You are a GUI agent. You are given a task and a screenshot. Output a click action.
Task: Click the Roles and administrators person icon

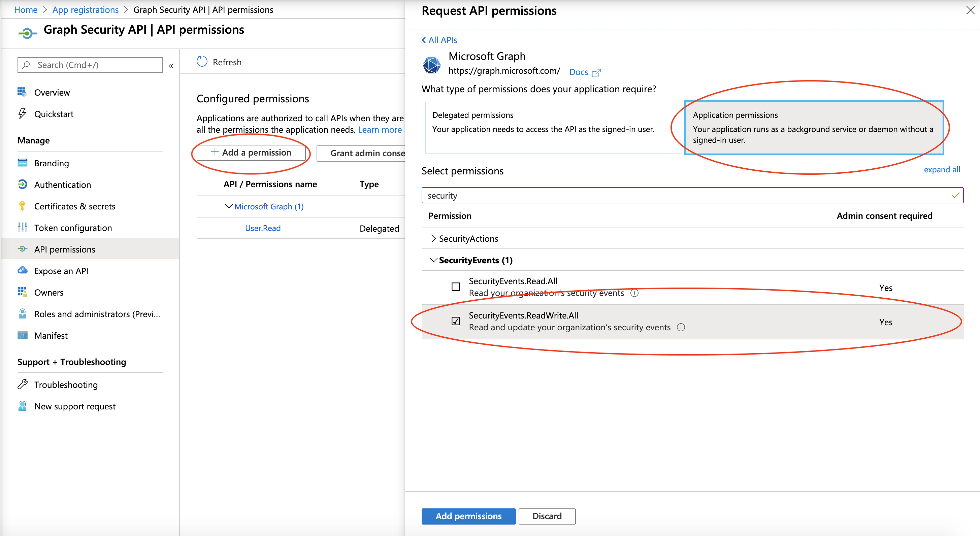(x=22, y=313)
